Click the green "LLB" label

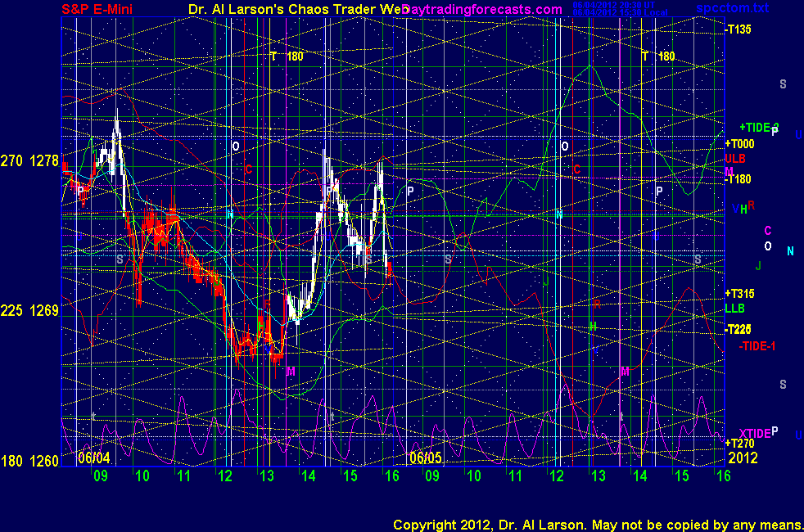(x=734, y=309)
